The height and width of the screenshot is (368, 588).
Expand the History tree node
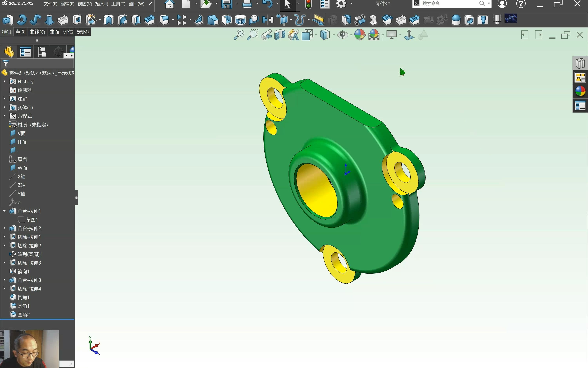(x=4, y=81)
